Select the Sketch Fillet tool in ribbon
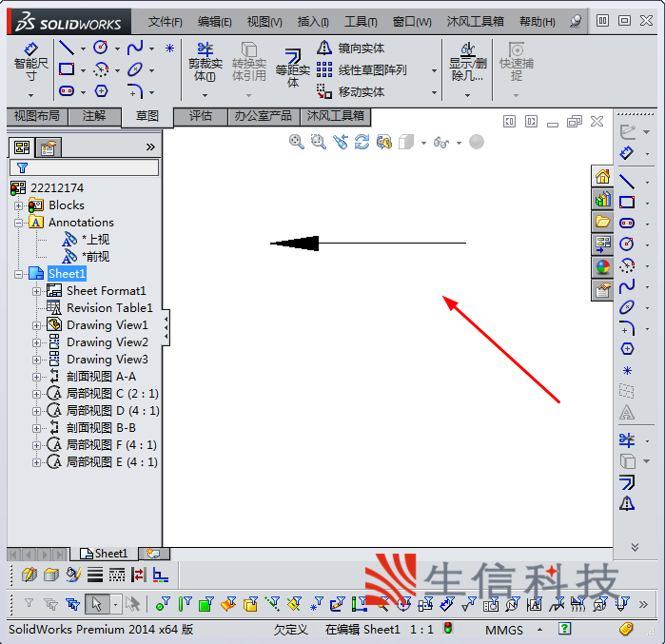The height and width of the screenshot is (644, 665). click(135, 90)
